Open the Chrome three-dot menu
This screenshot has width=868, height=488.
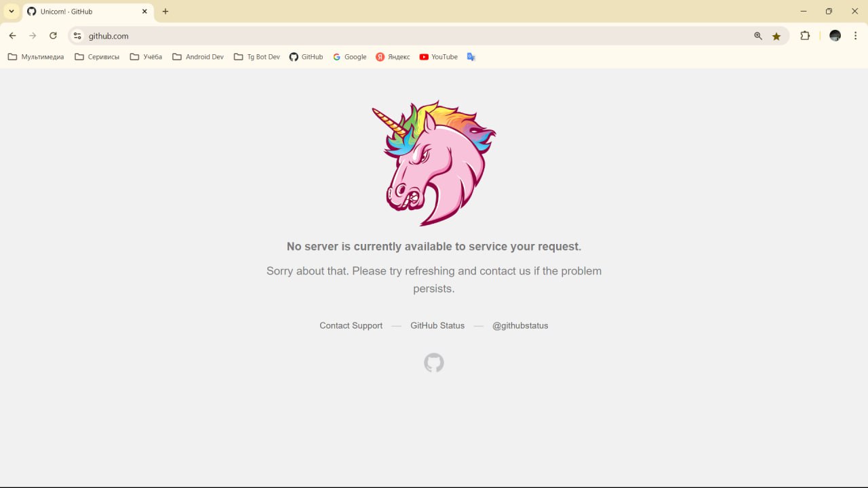pos(856,36)
